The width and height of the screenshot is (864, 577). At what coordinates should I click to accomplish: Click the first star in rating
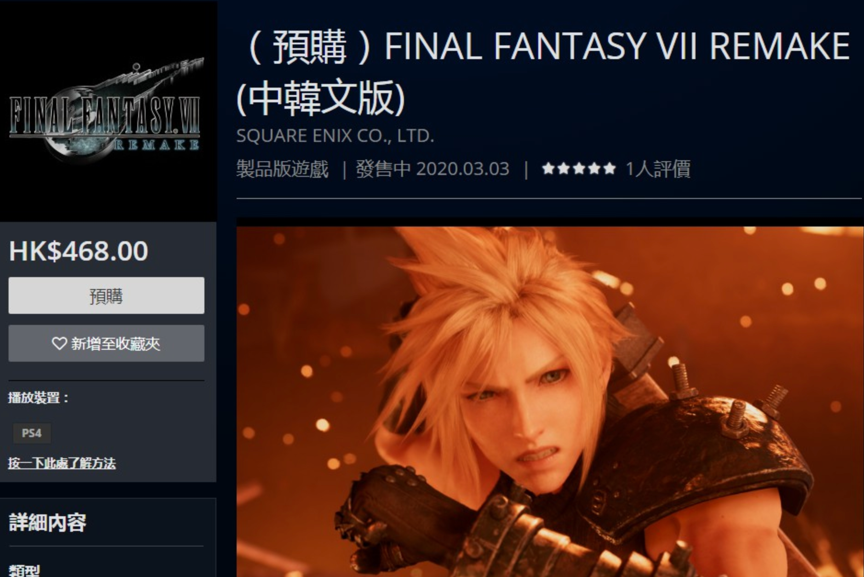548,169
